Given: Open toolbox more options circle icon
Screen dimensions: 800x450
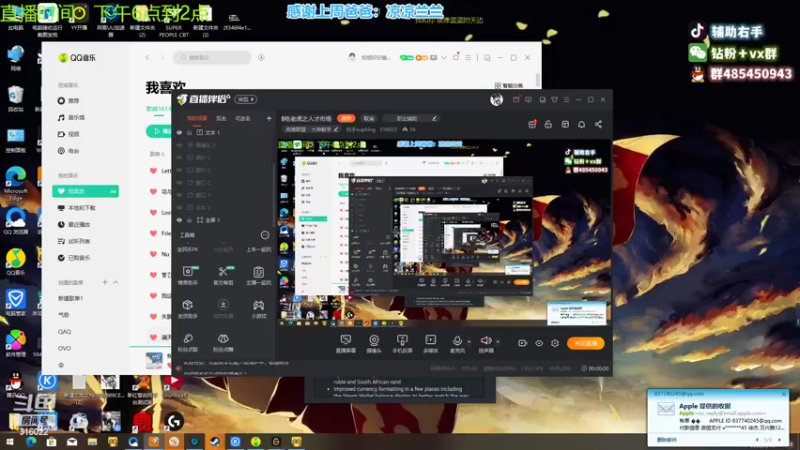Looking at the screenshot, I should [x=265, y=235].
